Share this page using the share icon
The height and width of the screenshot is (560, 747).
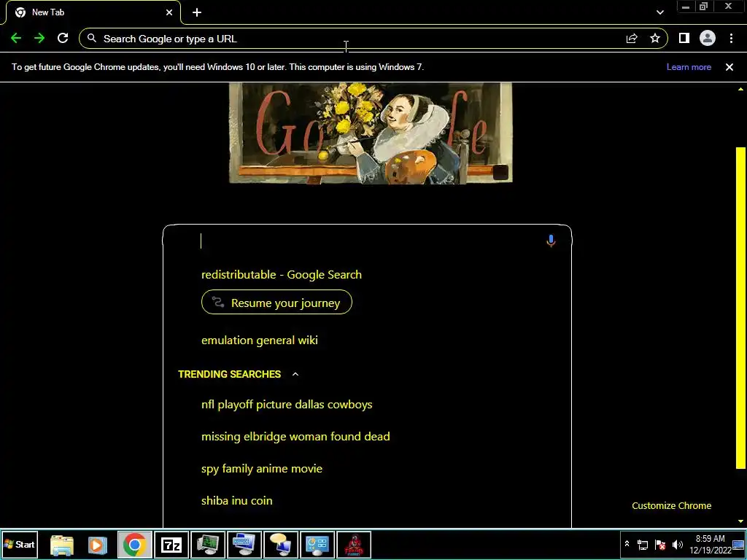(x=632, y=39)
